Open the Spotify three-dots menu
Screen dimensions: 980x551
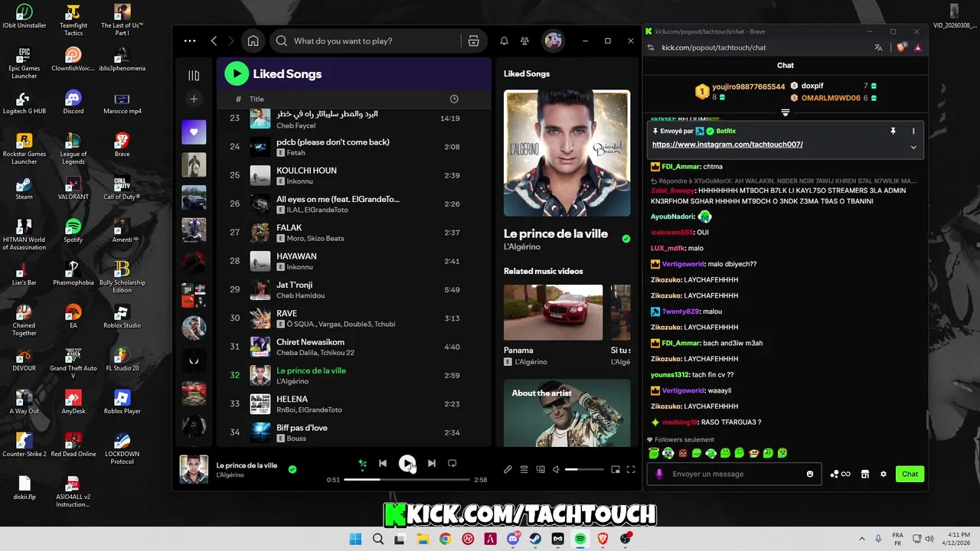(190, 41)
